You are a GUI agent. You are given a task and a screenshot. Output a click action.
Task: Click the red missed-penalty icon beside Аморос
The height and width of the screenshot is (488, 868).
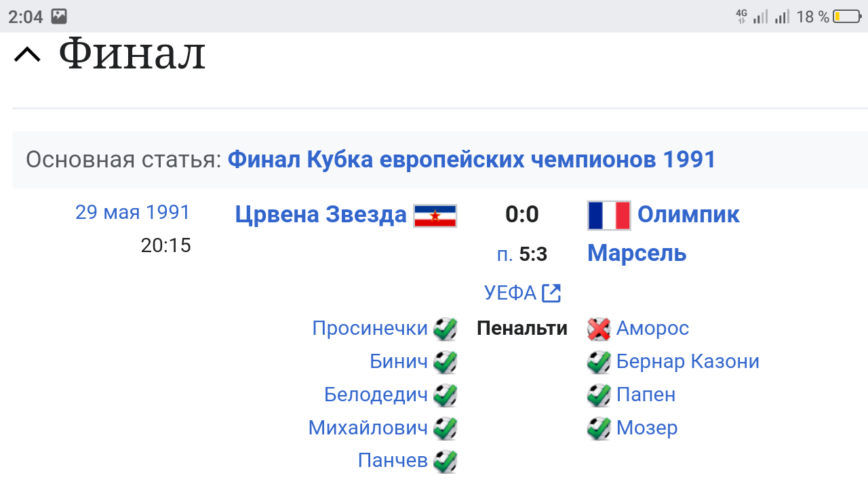tap(599, 329)
